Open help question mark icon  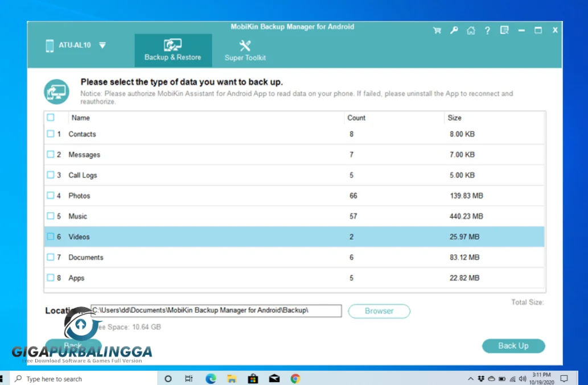coord(487,30)
